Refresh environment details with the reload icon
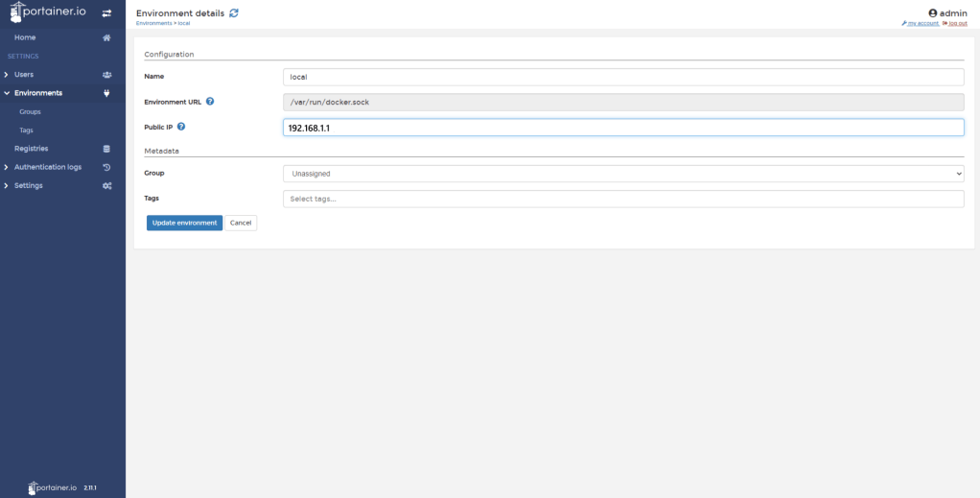This screenshot has height=498, width=980. click(234, 12)
